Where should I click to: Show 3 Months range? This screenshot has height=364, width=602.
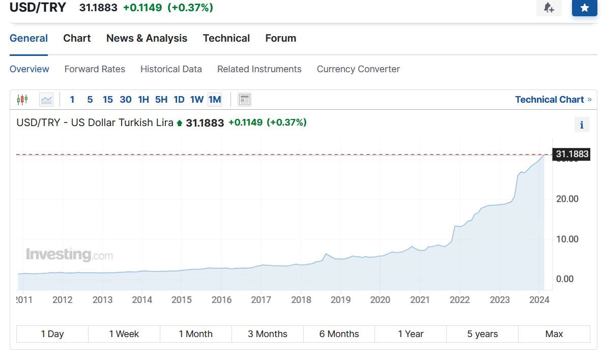pos(268,334)
